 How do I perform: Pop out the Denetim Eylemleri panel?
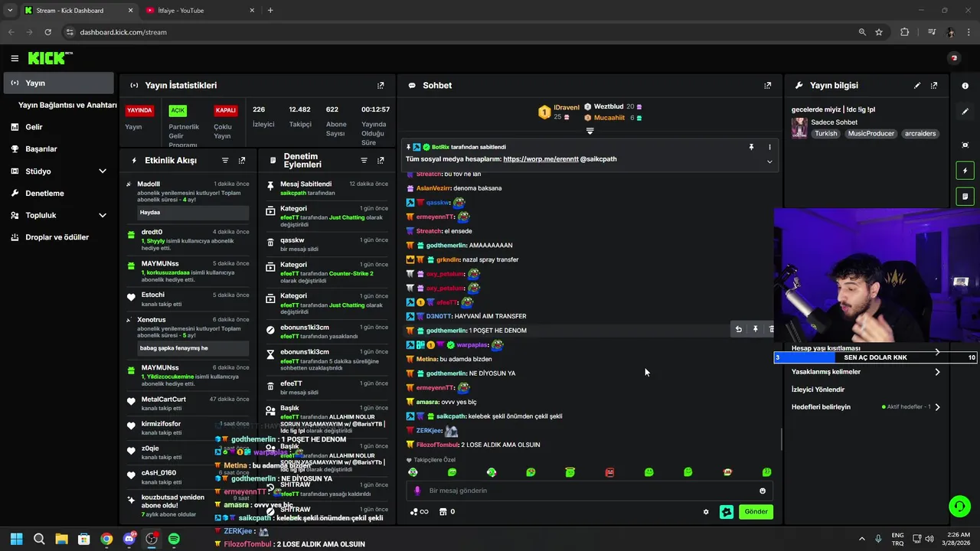pos(381,161)
